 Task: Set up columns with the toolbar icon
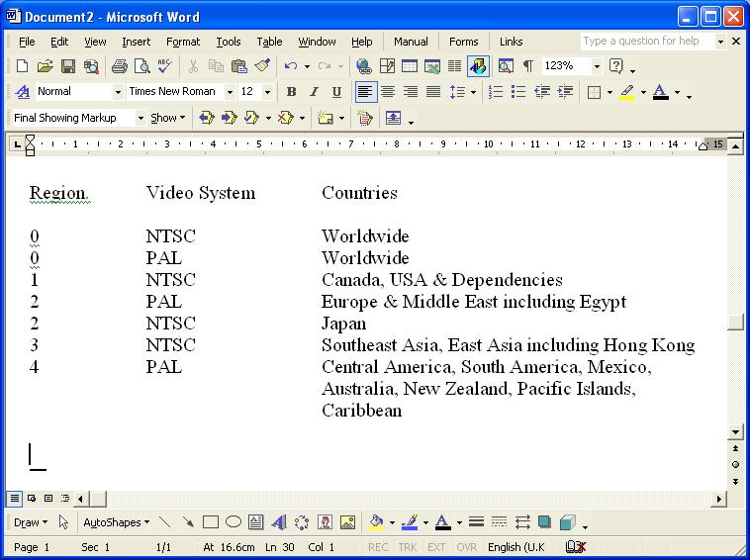coord(454,66)
